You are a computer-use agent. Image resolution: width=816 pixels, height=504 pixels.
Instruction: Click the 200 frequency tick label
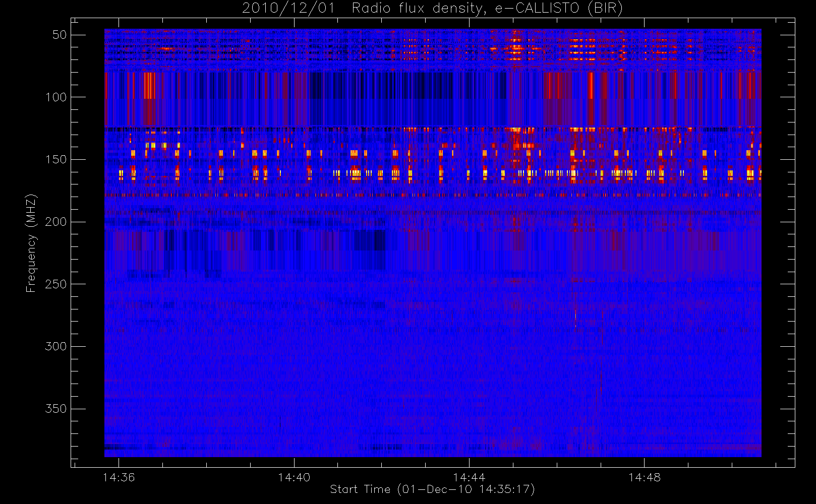coord(56,222)
